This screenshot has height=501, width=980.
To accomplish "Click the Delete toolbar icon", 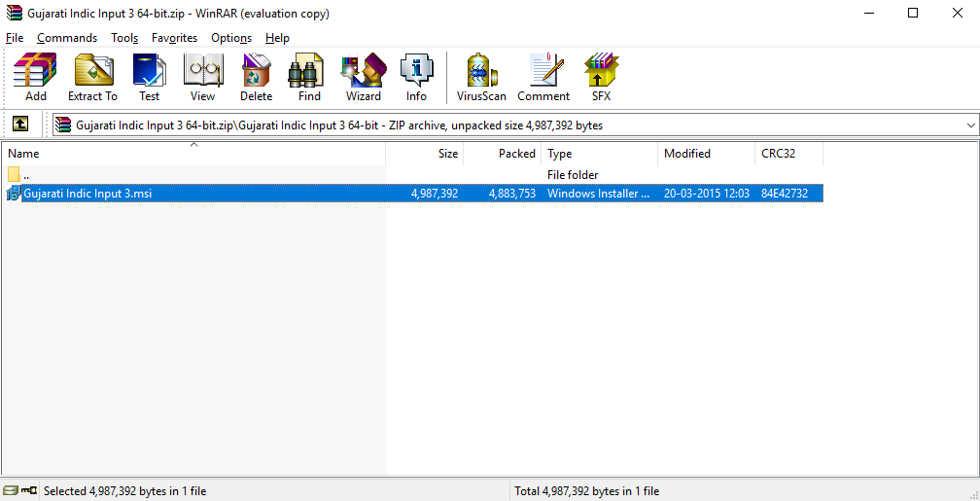I will (x=257, y=77).
